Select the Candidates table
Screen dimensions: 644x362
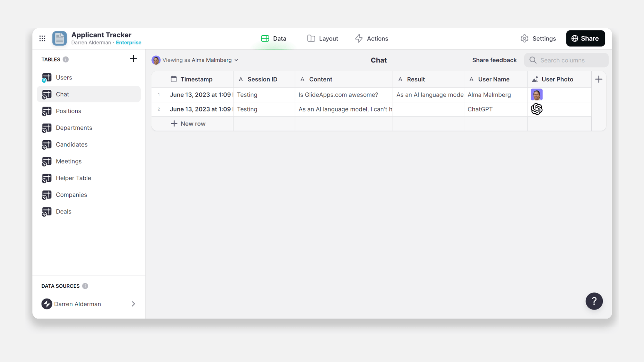pyautogui.click(x=71, y=144)
